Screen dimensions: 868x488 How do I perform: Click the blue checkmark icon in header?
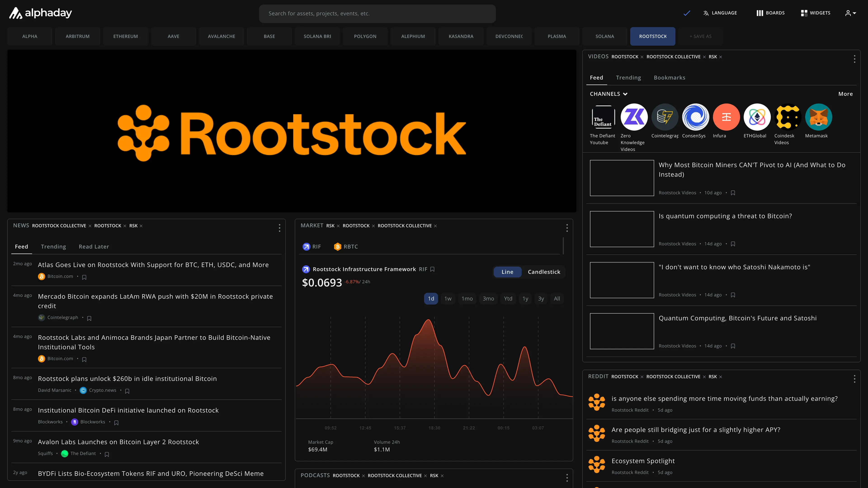687,13
